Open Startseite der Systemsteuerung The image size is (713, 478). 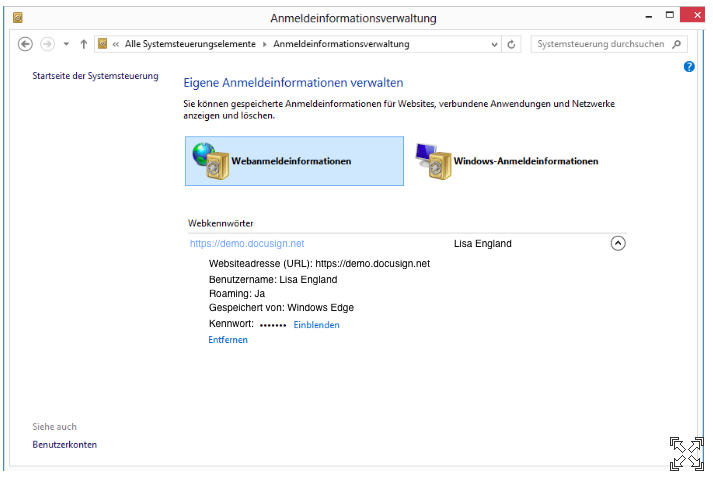(x=95, y=76)
